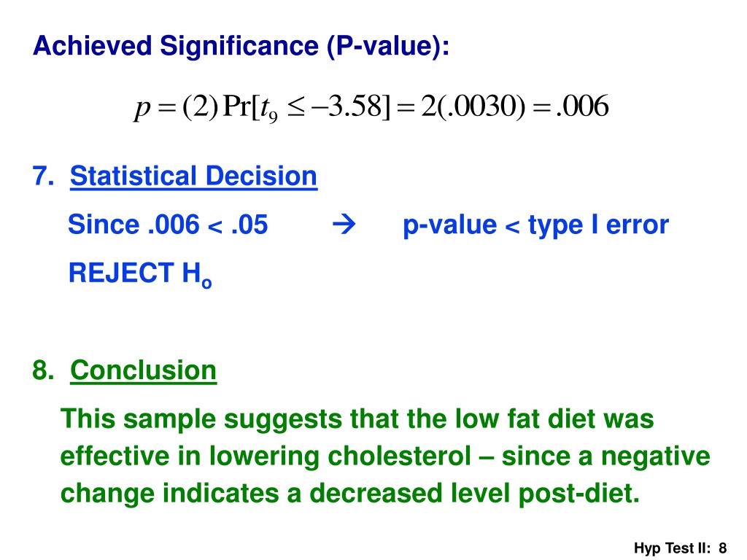
Task: Click the number '7.' list marker
Action: (43, 176)
